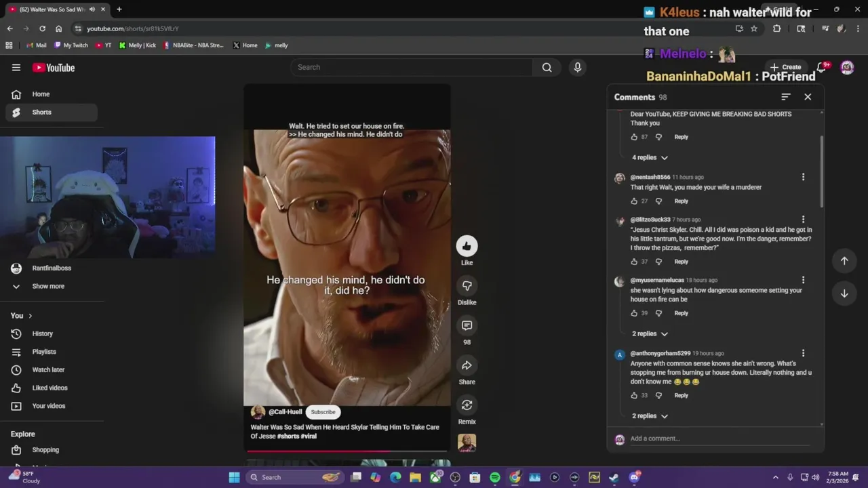Open the My Twitch bookmark

(x=70, y=45)
